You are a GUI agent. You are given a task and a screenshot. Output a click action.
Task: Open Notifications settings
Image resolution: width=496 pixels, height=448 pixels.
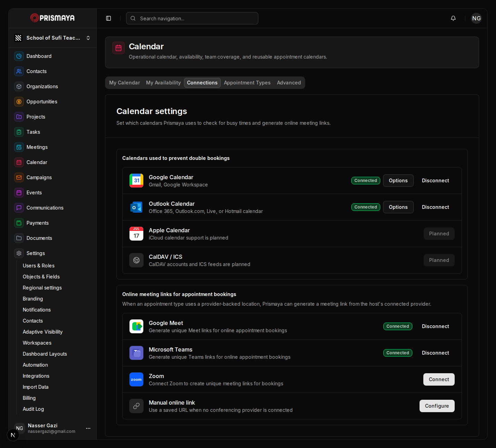pos(37,310)
